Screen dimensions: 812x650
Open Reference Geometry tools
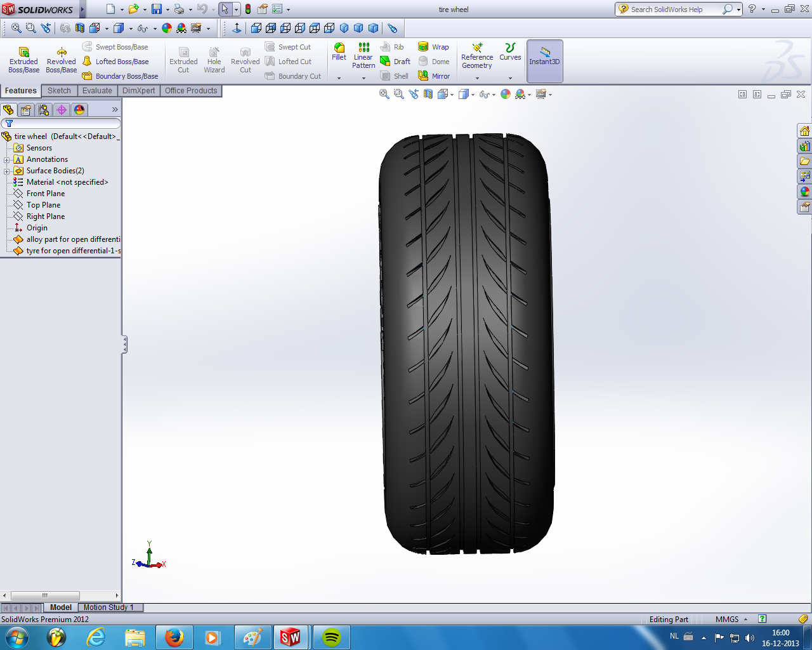tap(477, 56)
